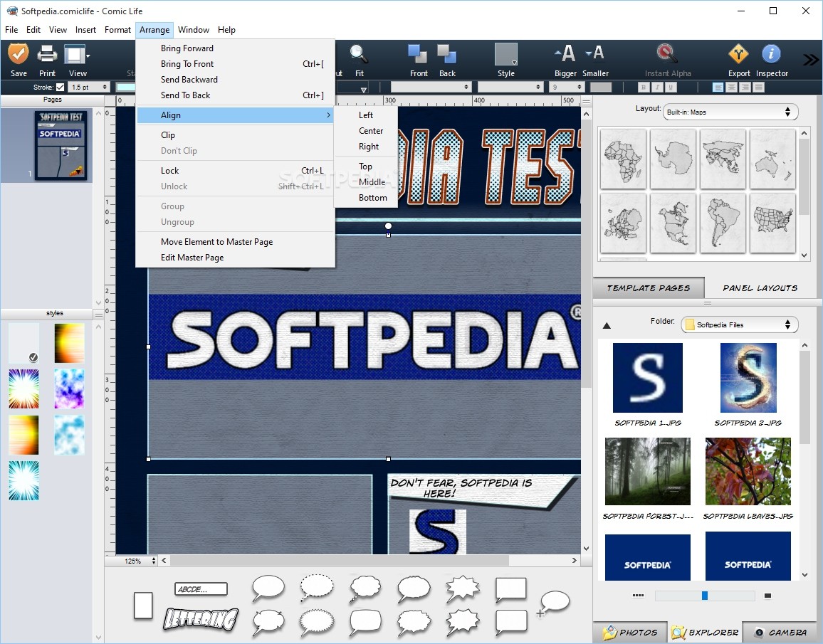Screen dimensions: 823x644
Task: Switch to the Panel Layouts tab
Action: [x=760, y=288]
